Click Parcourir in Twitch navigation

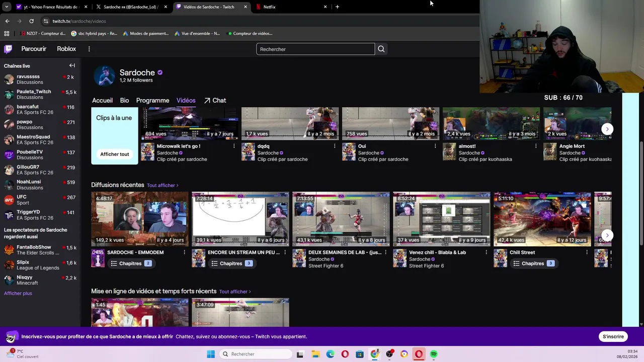point(34,49)
